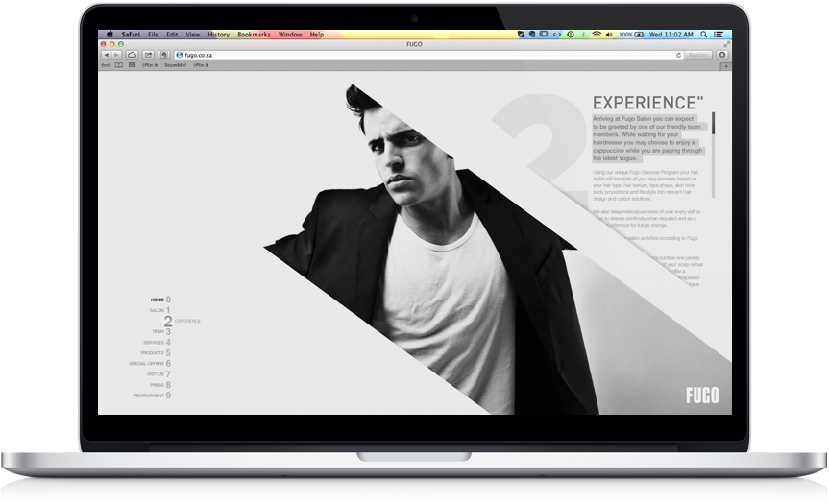
Task: Click the FUGO logo on the page
Action: pyautogui.click(x=702, y=396)
